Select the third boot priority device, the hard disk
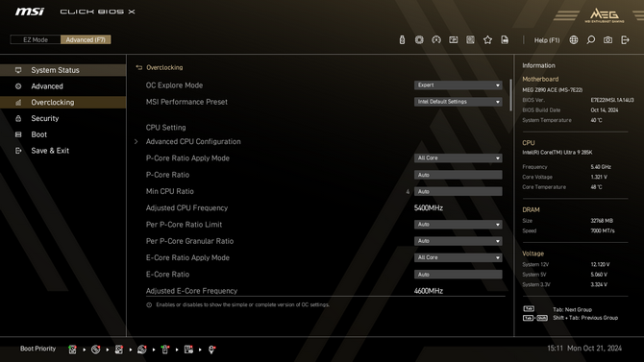The image size is (644, 362). (118, 350)
